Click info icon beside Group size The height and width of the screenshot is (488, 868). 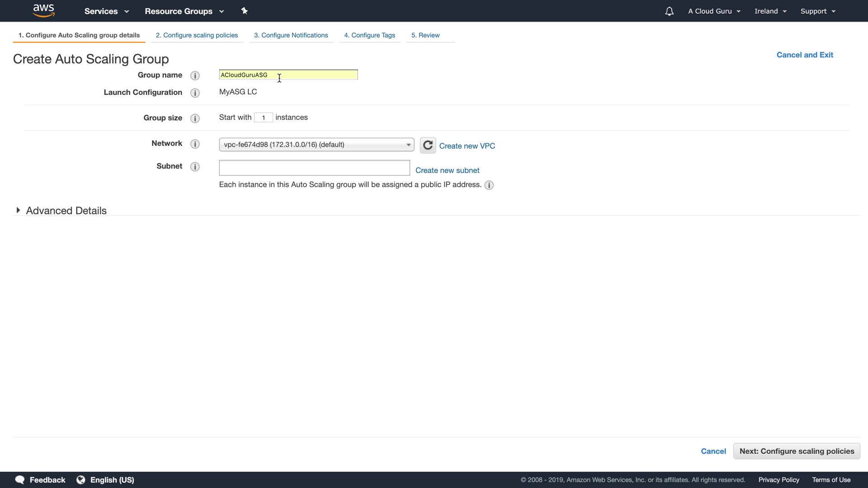tap(195, 118)
